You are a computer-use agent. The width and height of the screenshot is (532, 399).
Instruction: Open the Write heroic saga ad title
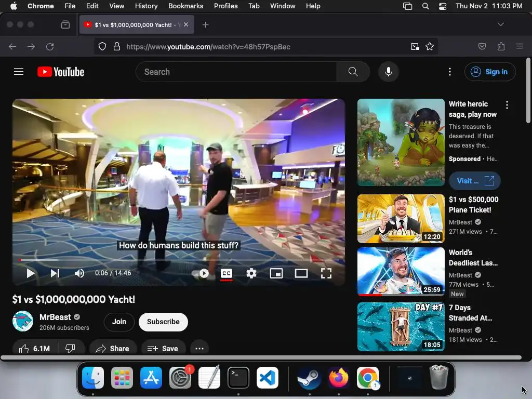473,109
